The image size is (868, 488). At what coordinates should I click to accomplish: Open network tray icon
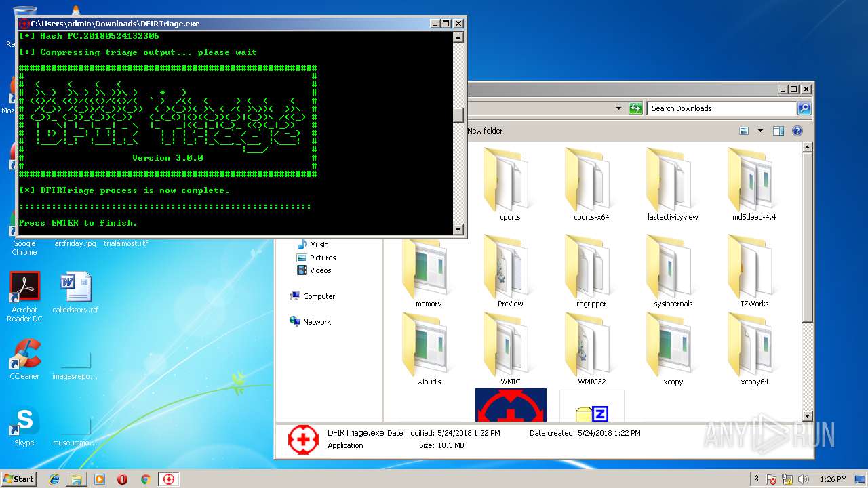[789, 479]
